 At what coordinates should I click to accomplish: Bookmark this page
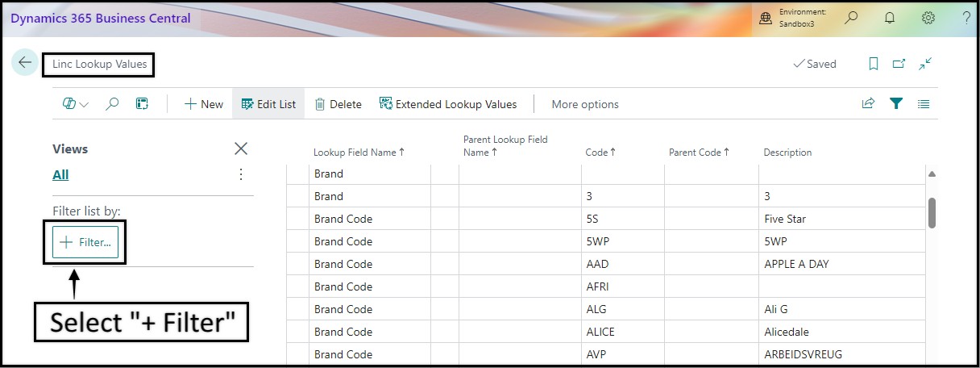coord(873,64)
